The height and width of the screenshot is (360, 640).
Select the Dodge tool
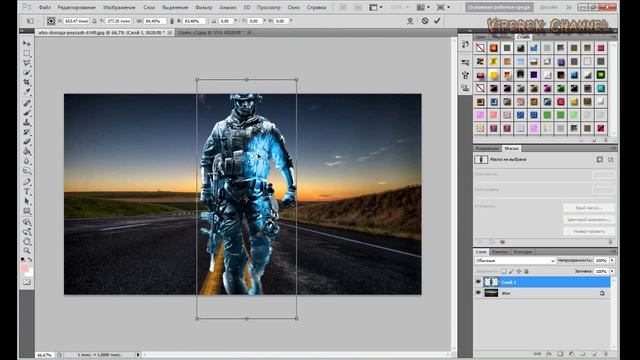pos(27,171)
